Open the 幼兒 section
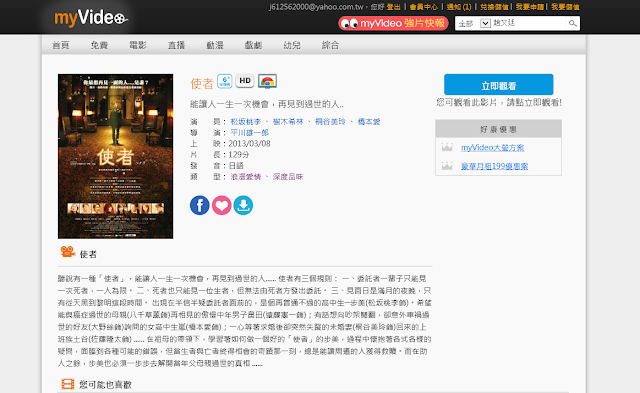This screenshot has width=640, height=393. pos(292,45)
